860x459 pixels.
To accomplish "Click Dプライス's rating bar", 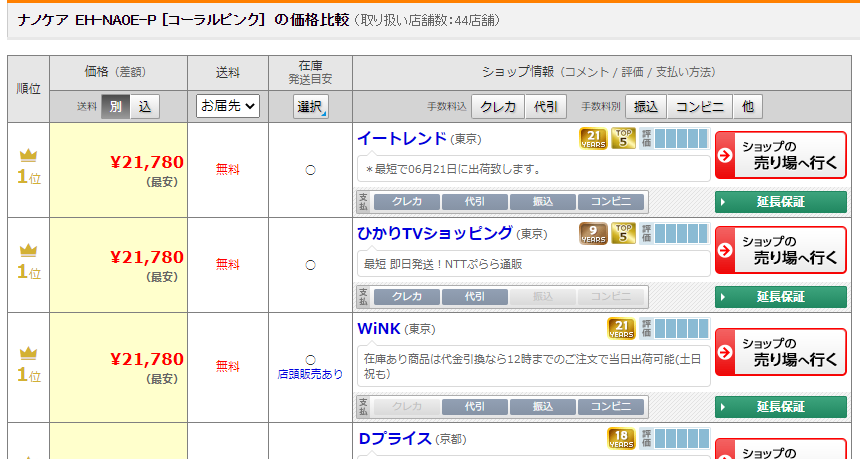I will click(675, 438).
